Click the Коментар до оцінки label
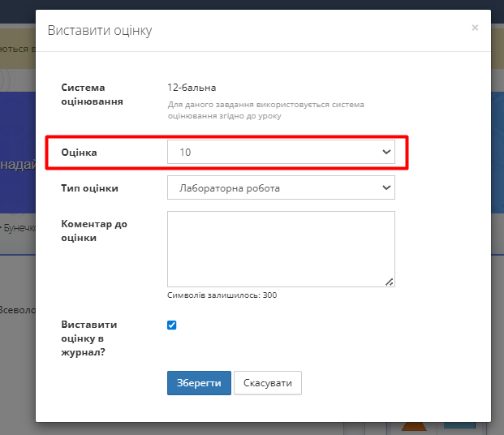Screen dimensions: 504x435 [x=94, y=230]
